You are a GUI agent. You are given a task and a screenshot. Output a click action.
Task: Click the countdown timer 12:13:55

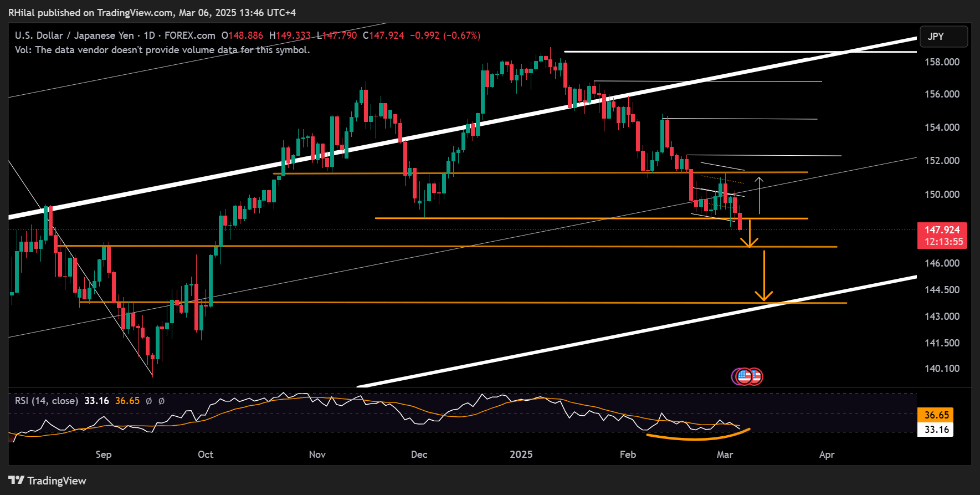pos(942,242)
